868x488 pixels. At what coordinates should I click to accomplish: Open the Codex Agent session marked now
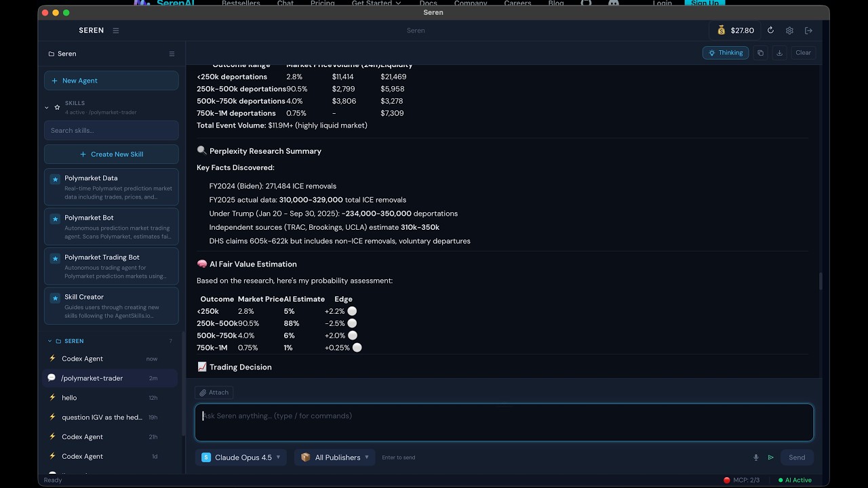[111, 359]
